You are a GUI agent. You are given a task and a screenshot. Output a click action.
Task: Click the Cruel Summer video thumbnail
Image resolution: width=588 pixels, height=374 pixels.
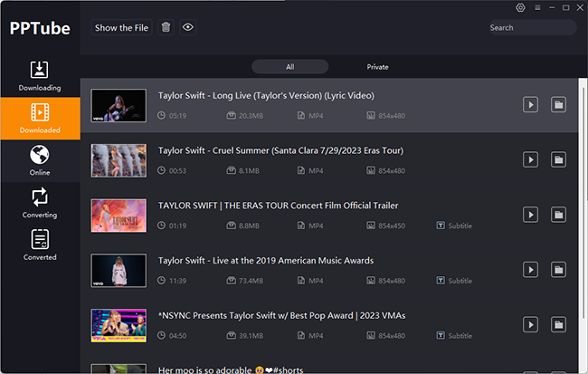click(x=119, y=160)
